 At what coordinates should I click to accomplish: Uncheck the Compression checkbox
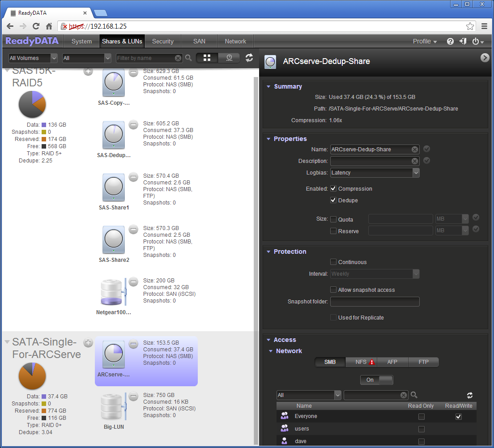click(x=333, y=188)
